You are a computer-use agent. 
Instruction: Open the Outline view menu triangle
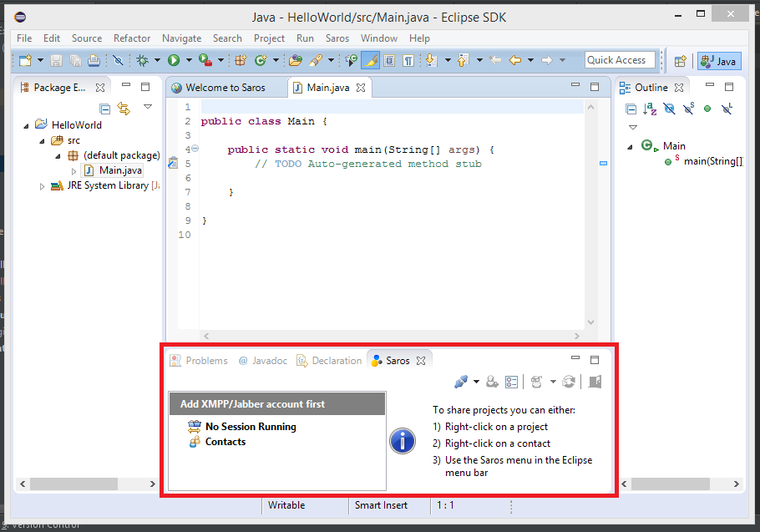click(632, 128)
